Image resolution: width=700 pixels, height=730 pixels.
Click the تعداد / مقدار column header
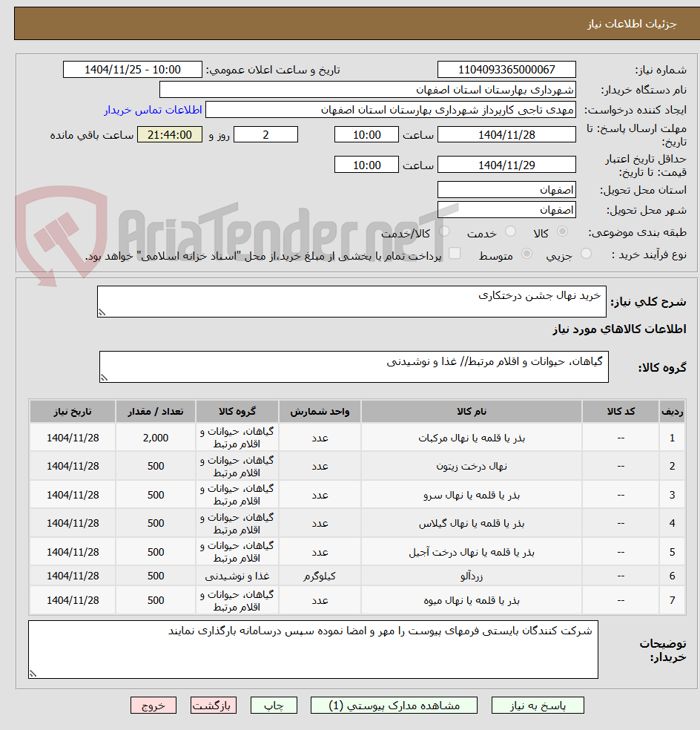click(156, 412)
